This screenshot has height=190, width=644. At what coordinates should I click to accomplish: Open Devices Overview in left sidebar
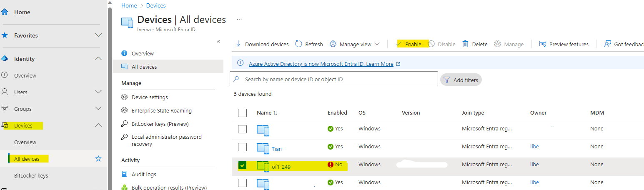coord(25,142)
